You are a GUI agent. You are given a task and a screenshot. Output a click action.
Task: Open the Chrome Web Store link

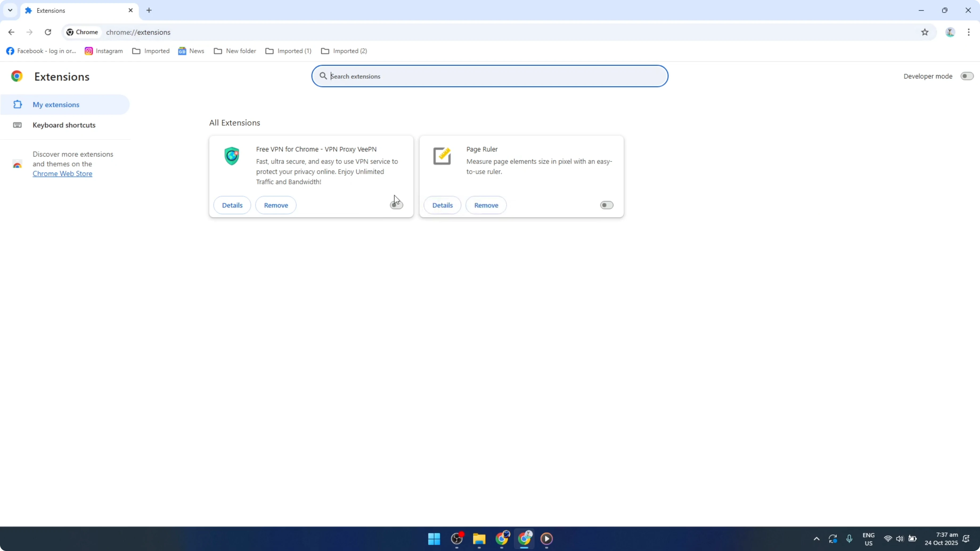pos(62,173)
